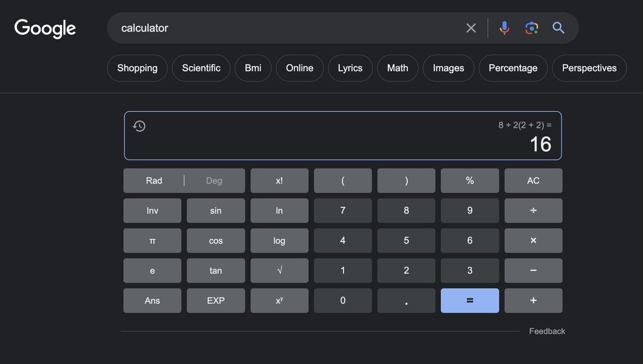Click the divide operator key
The image size is (643, 364).
(x=533, y=211)
